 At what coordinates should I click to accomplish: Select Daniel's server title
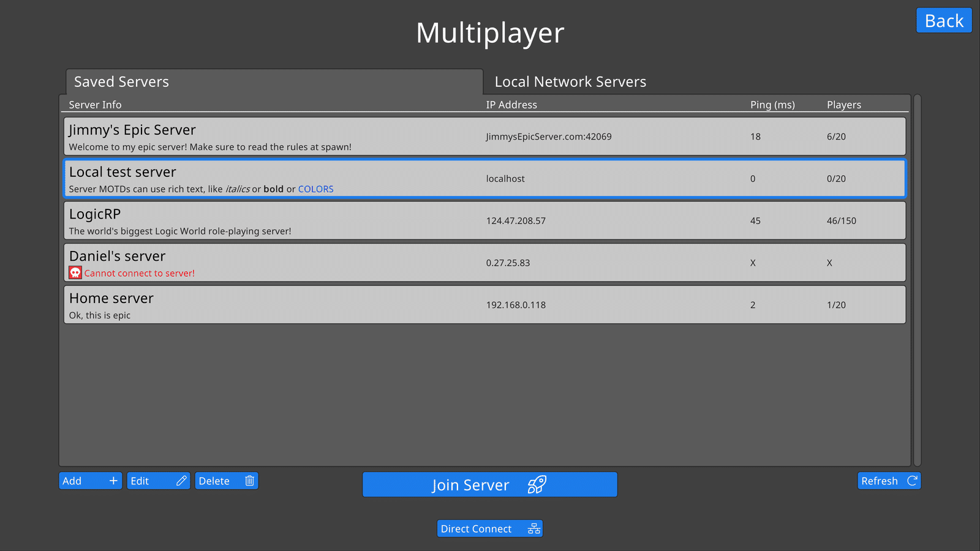117,256
